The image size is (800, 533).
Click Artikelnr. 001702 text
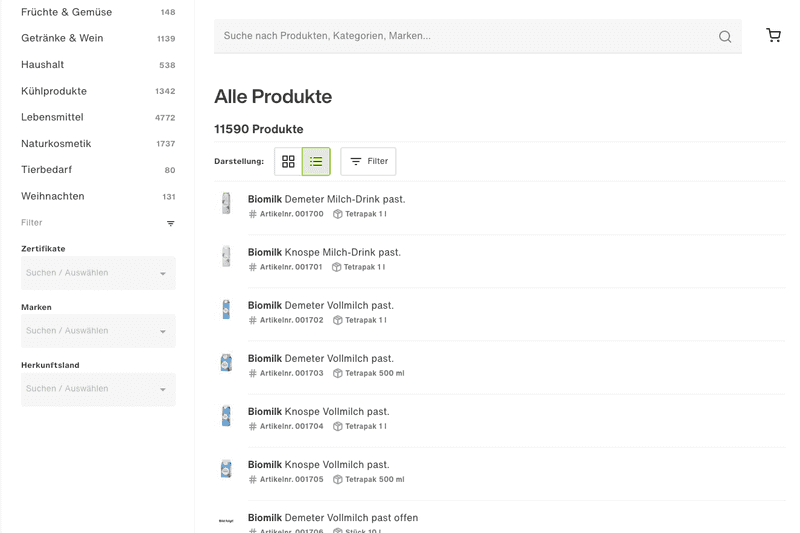[x=292, y=320]
